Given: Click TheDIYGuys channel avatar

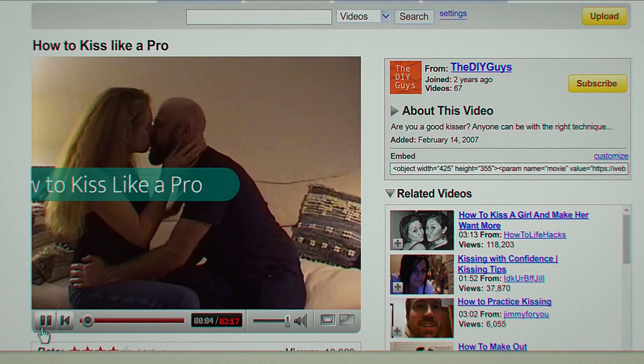Looking at the screenshot, I should (406, 77).
